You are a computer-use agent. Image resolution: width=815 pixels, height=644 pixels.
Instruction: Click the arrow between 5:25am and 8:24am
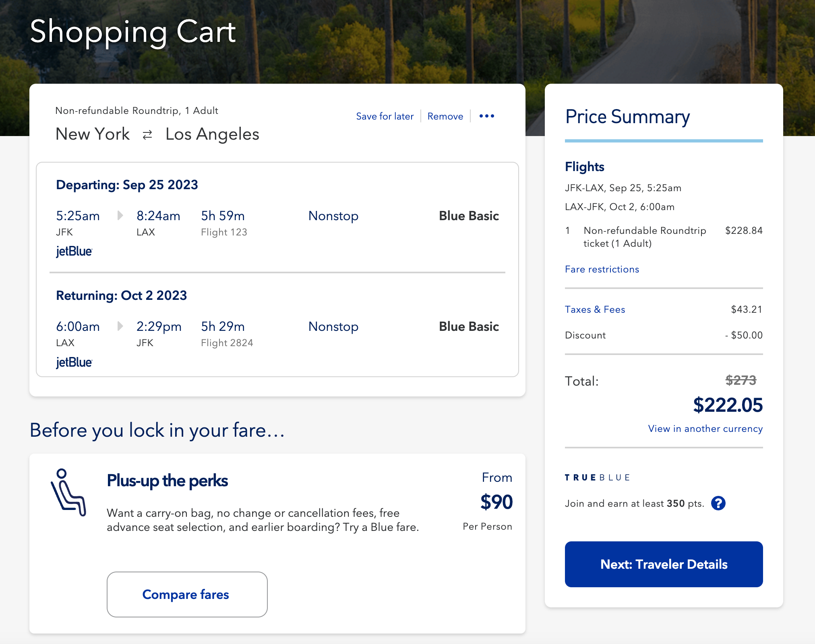pos(120,215)
